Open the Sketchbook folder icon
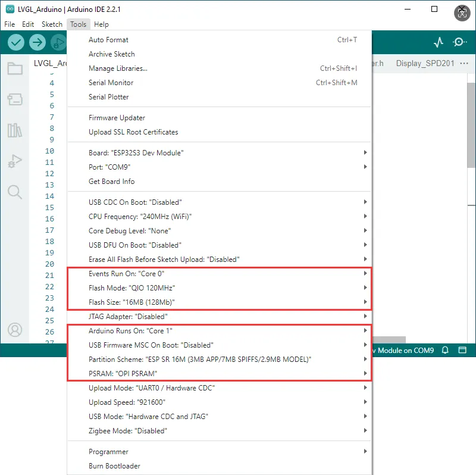The width and height of the screenshot is (476, 475). 15,68
